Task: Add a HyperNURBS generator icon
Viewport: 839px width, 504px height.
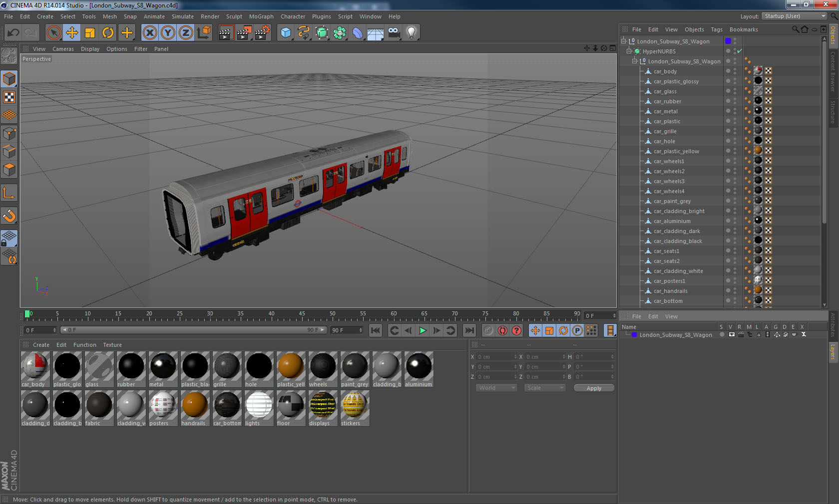Action: click(x=322, y=33)
